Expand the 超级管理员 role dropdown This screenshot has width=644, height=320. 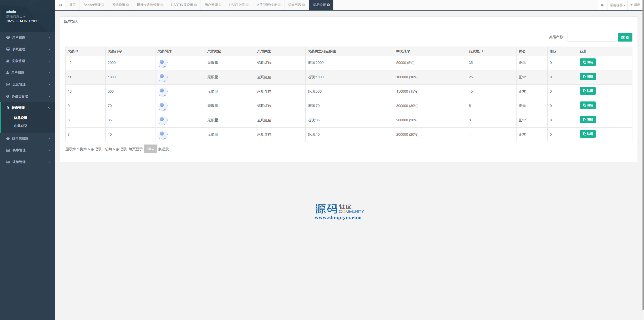(x=16, y=16)
